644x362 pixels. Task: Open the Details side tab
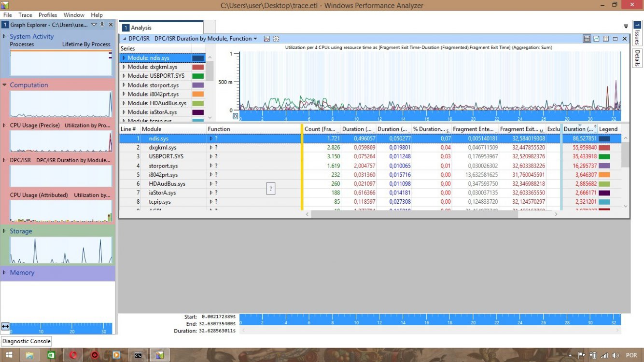point(637,58)
